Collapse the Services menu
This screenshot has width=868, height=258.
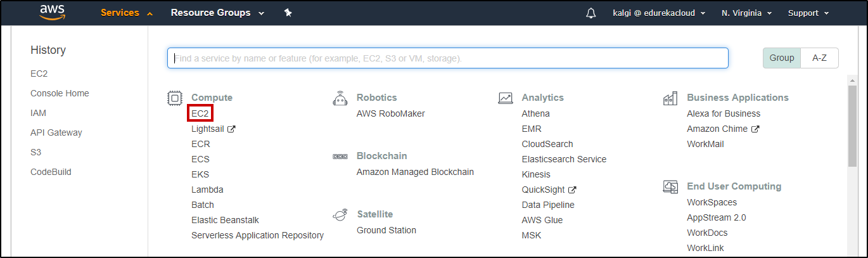point(127,13)
